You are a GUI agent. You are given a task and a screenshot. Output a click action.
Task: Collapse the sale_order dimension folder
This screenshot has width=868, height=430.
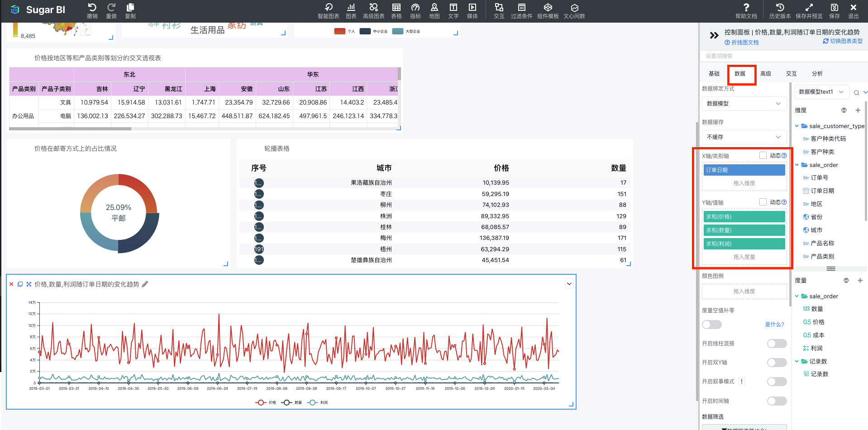pyautogui.click(x=797, y=165)
